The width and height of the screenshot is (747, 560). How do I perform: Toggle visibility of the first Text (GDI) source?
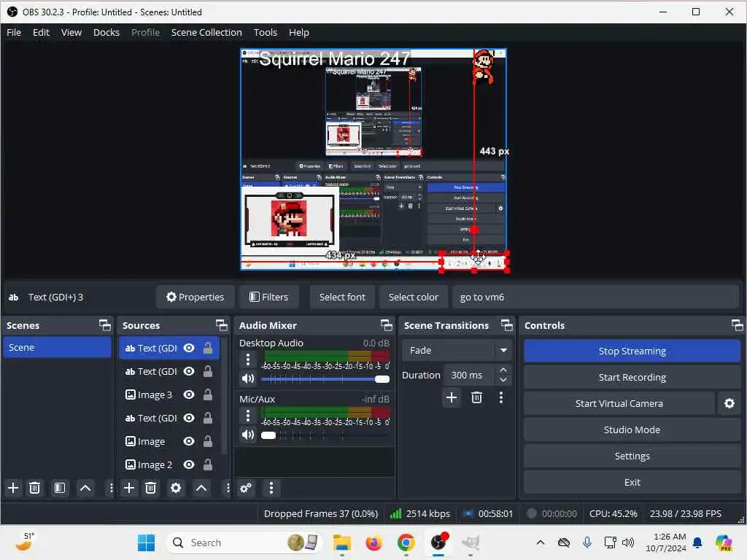(x=189, y=348)
